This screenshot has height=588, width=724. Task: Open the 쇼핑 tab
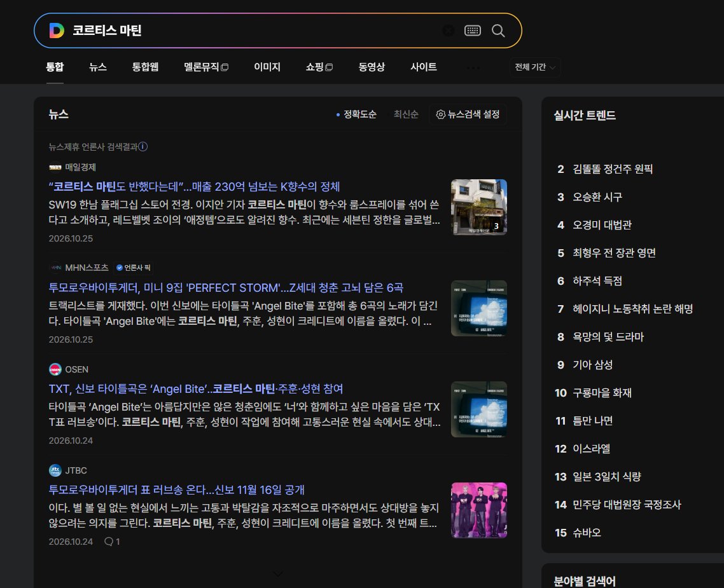click(319, 67)
